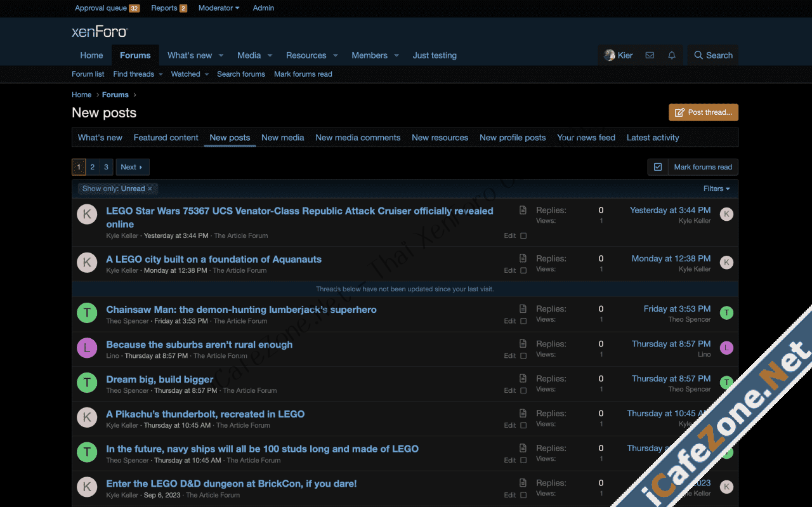Check the BrickCon thread moderation checkbox
The height and width of the screenshot is (507, 812).
[523, 495]
